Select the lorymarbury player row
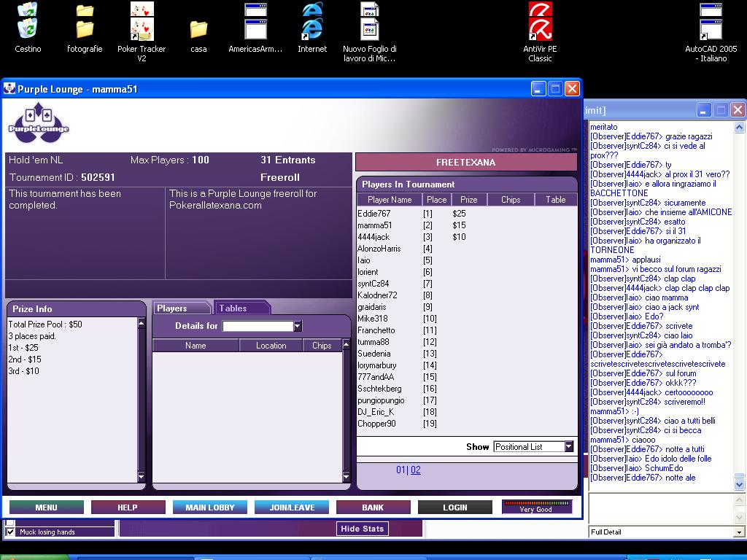Image resolution: width=747 pixels, height=560 pixels. tap(467, 365)
